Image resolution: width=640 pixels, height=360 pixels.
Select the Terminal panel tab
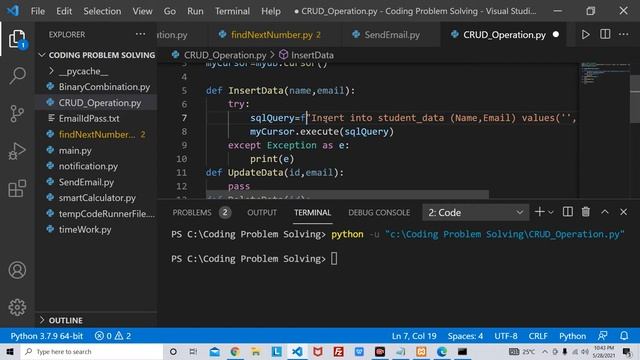(312, 213)
